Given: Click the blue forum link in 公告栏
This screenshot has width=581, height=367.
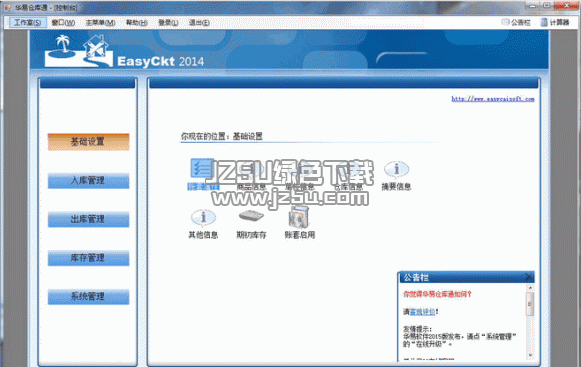Looking at the screenshot, I should coord(423,312).
